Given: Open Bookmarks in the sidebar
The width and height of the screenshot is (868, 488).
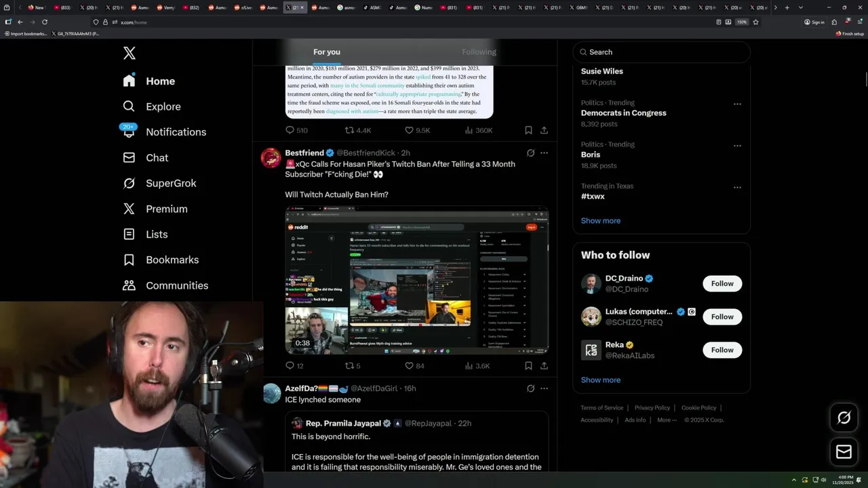Looking at the screenshot, I should 161,260.
